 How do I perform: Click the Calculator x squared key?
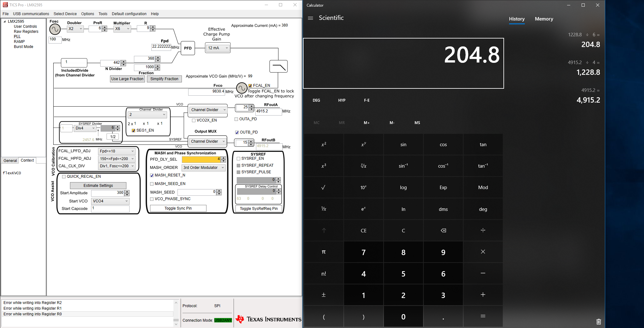pyautogui.click(x=323, y=145)
